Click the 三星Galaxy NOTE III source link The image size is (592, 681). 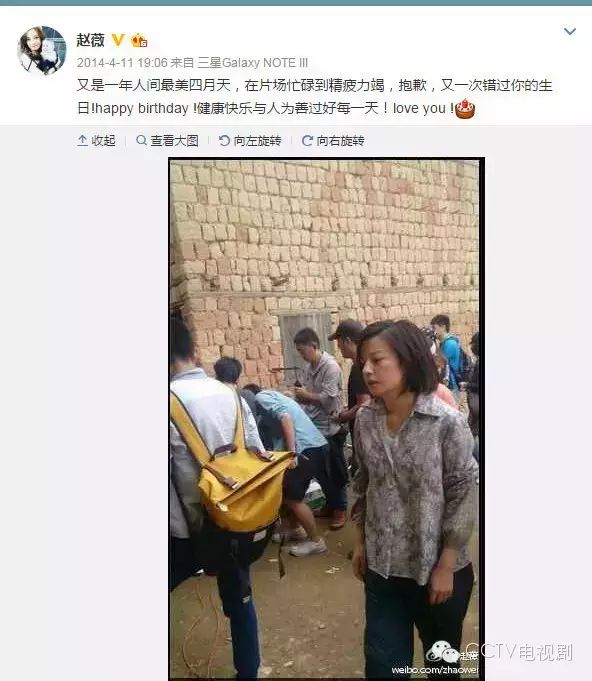pos(252,63)
